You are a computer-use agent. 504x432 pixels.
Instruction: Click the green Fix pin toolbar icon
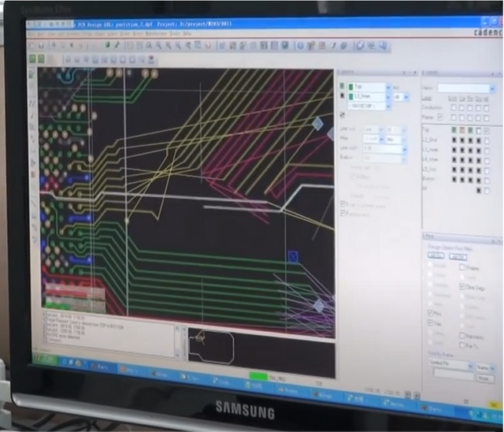108,46
